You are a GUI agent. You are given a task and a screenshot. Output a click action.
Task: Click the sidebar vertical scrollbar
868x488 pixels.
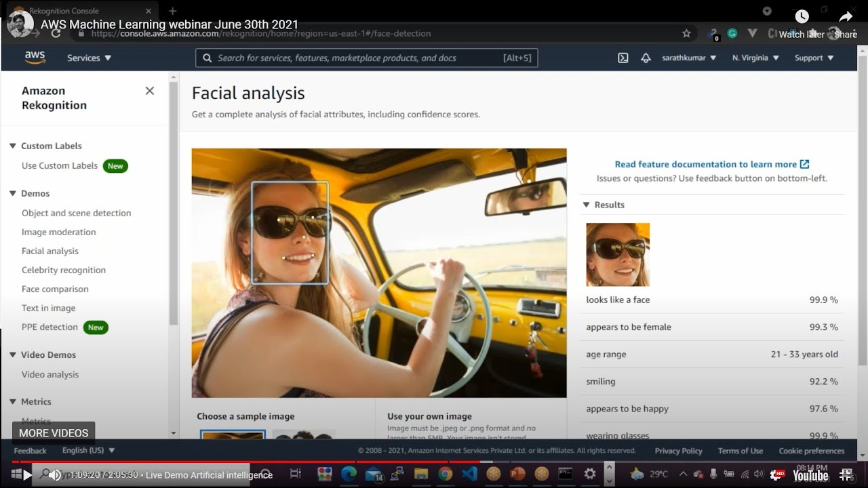click(x=174, y=203)
